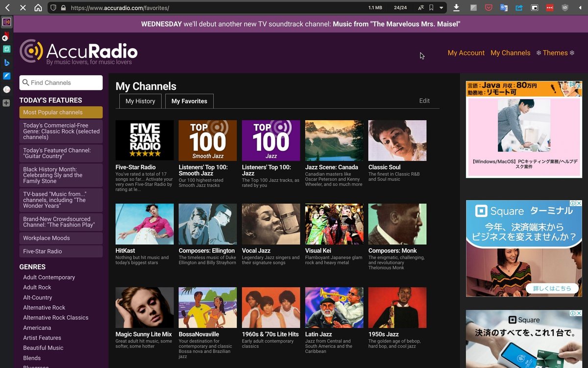Open the downloads icon in the browser toolbar
588x368 pixels.
457,7
